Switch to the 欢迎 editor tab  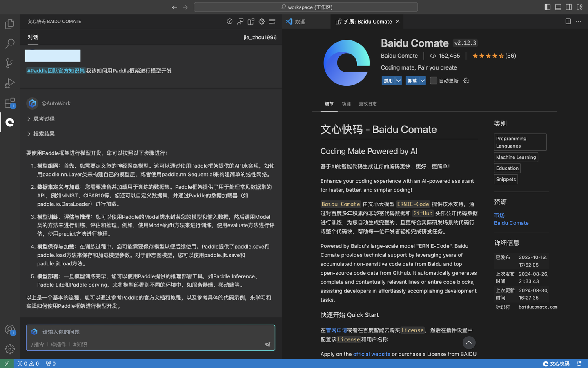pyautogui.click(x=306, y=21)
